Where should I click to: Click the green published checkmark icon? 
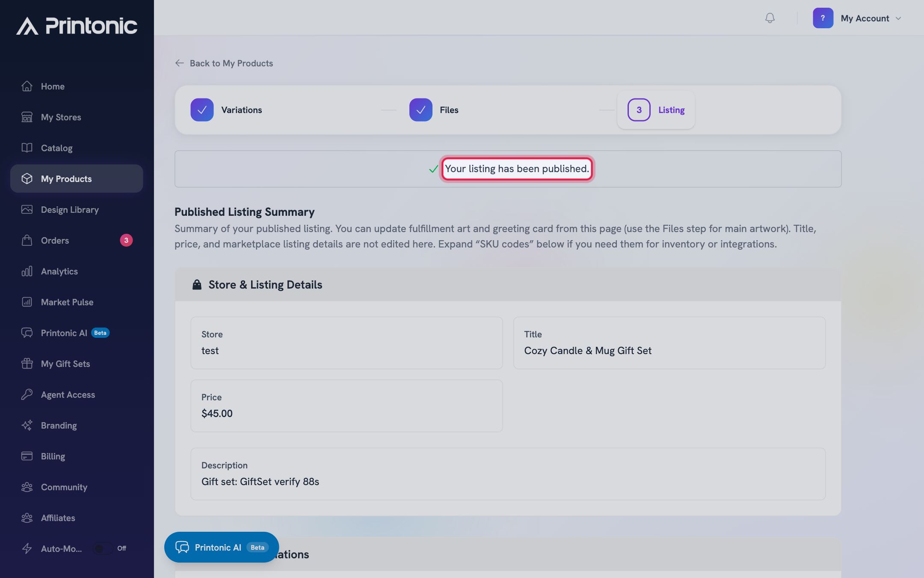[x=433, y=169]
